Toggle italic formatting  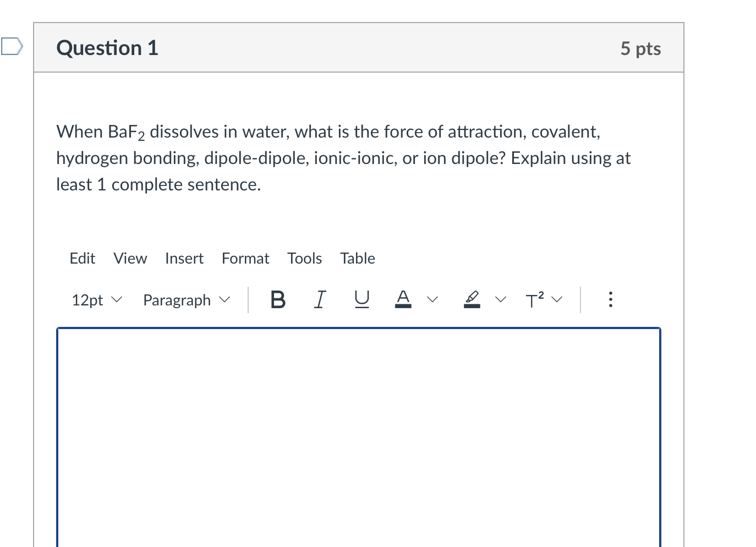(320, 299)
